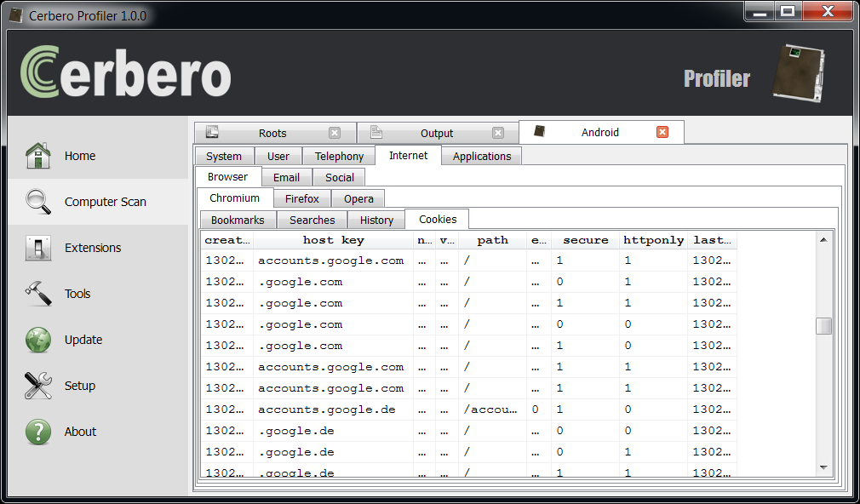Sort by the "host key" column header
This screenshot has width=860, height=504.
pos(334,240)
